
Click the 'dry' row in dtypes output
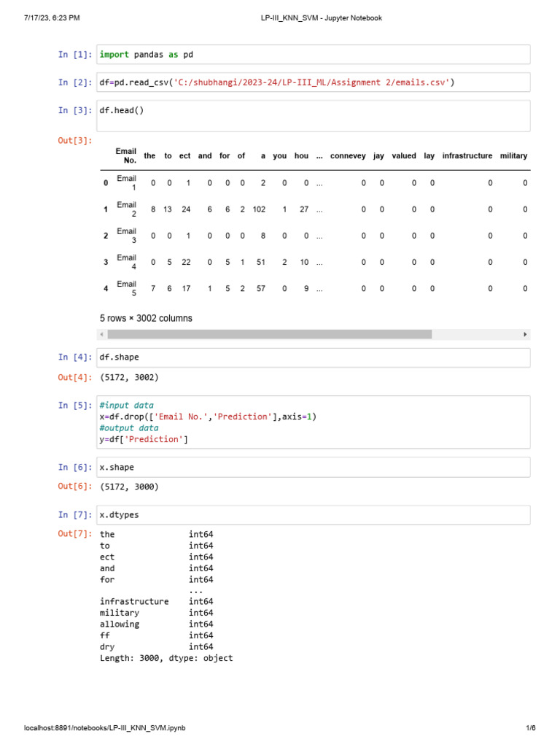pos(156,646)
